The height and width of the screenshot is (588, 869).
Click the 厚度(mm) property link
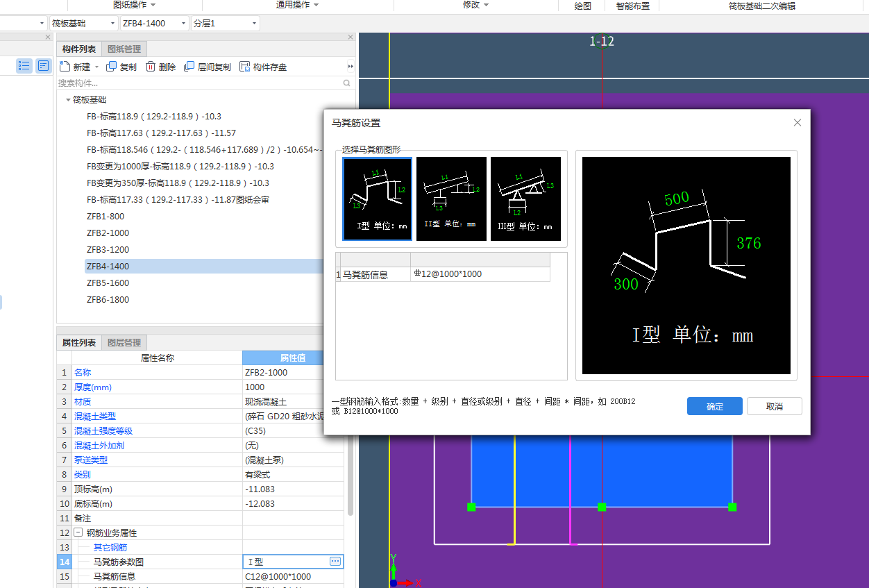pos(93,387)
